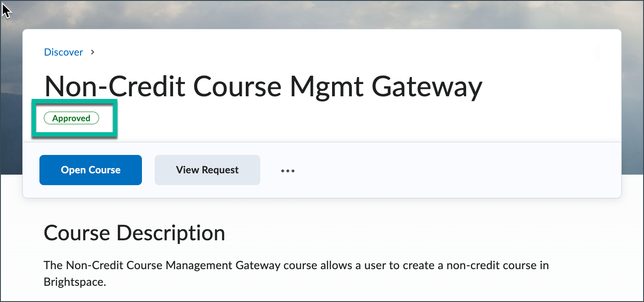Click the course description paragraph text

(x=296, y=274)
